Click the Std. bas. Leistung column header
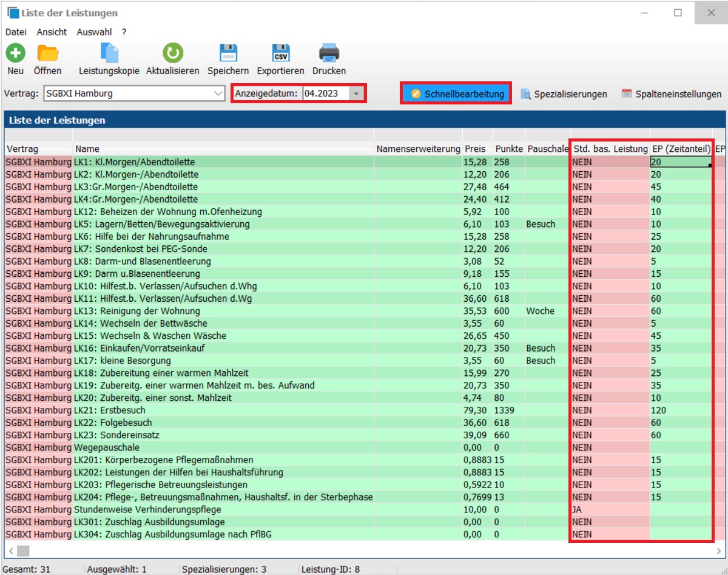728x575 pixels. pyautogui.click(x=610, y=148)
